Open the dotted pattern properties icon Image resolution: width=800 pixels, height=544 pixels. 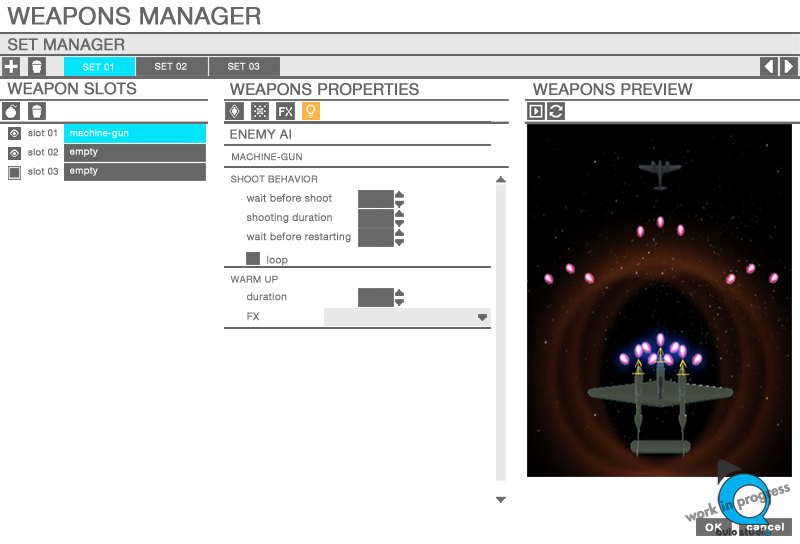(260, 111)
